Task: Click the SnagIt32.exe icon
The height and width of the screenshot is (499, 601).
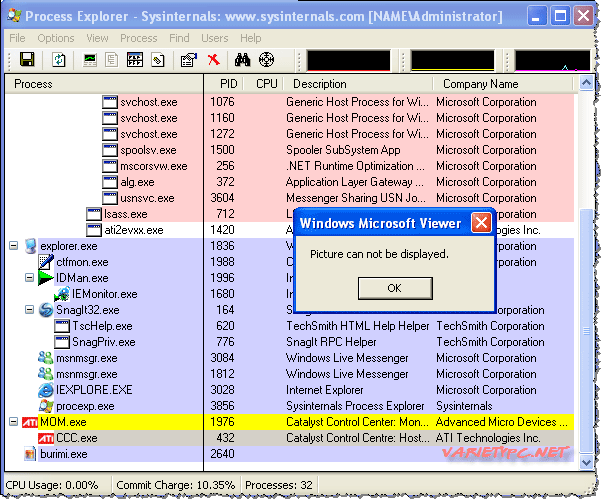Action: point(46,310)
